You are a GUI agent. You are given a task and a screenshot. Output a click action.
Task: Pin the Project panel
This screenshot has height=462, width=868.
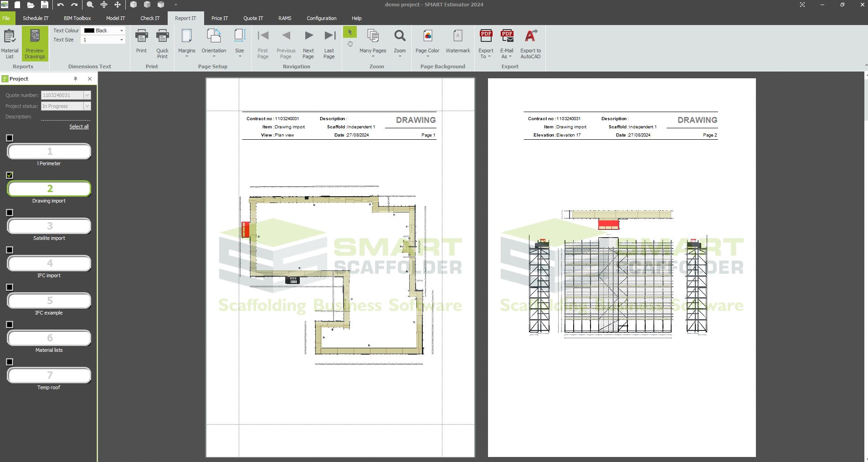point(76,79)
